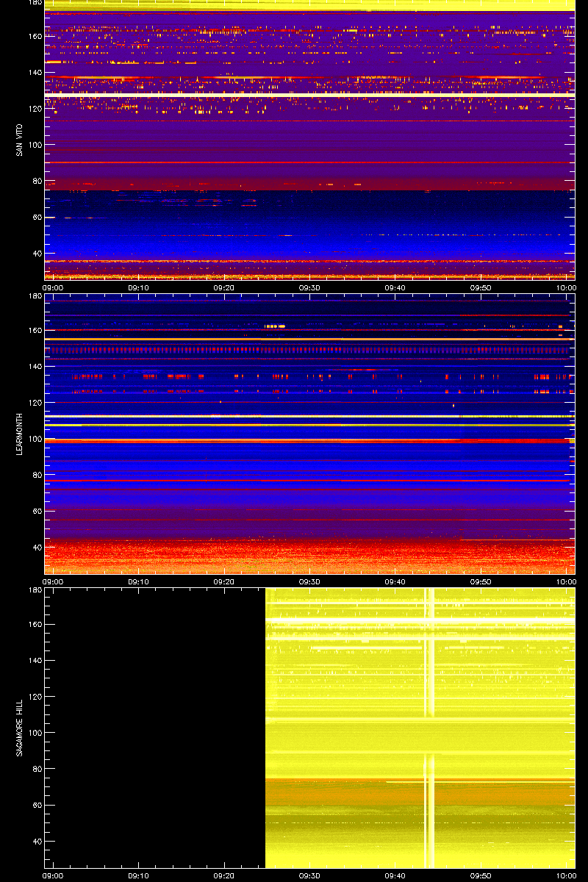Click 09:20 time label under San Vito plot
Viewport: 588px width, 882px height.
pyautogui.click(x=224, y=287)
